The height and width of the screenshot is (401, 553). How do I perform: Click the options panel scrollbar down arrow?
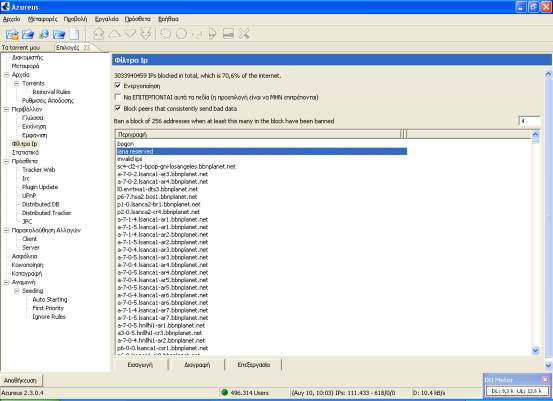pyautogui.click(x=548, y=366)
